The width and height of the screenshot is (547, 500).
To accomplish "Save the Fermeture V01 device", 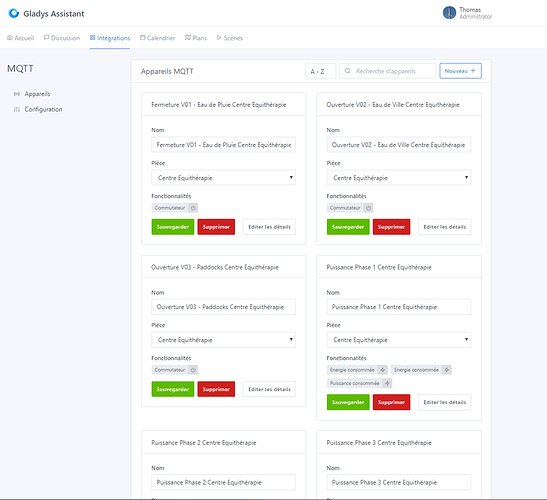I will [173, 227].
